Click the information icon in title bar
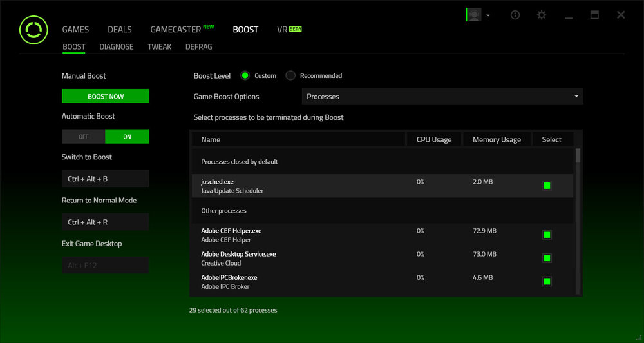The width and height of the screenshot is (644, 343). (x=515, y=15)
